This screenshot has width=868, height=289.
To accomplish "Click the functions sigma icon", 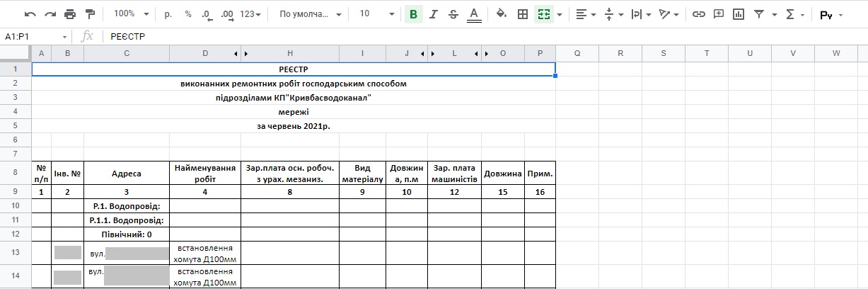I will (790, 14).
